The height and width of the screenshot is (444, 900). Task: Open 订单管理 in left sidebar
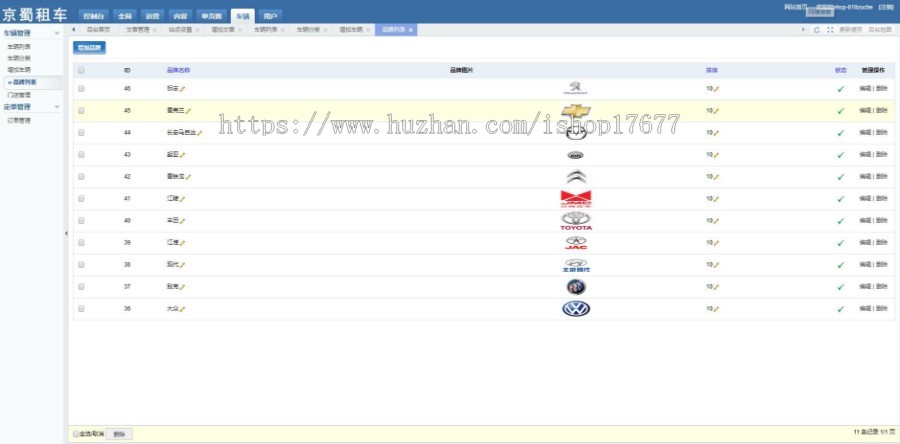[x=19, y=120]
